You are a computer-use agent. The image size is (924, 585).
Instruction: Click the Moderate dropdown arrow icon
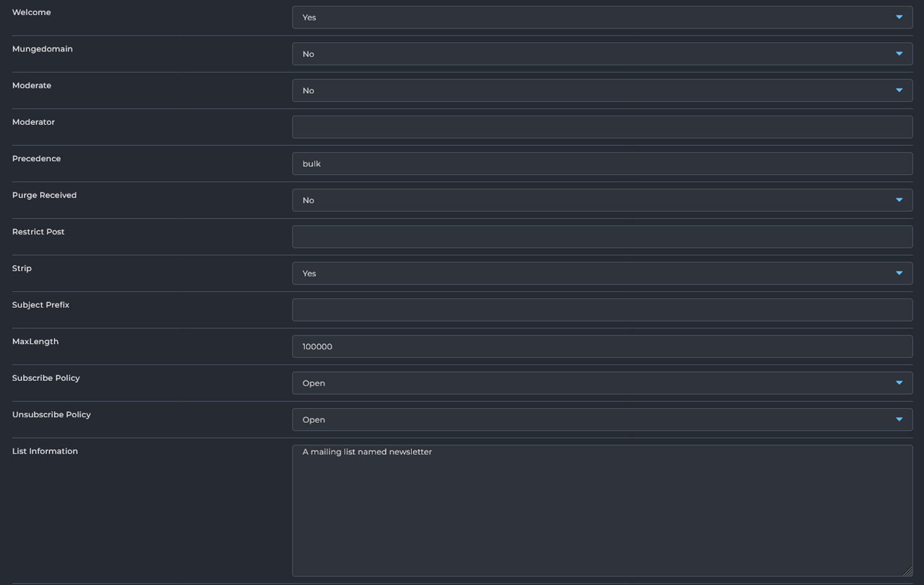899,90
